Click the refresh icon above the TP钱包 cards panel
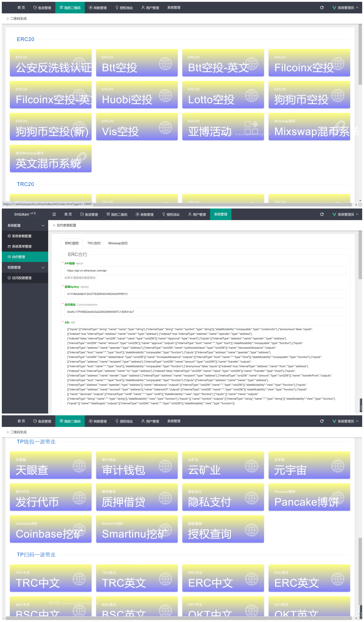 pyautogui.click(x=322, y=421)
